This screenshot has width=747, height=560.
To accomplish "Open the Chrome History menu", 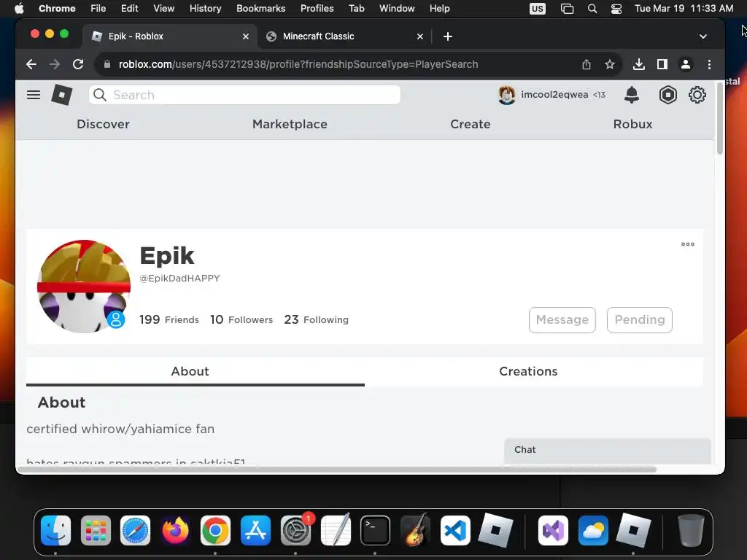I will (x=205, y=9).
